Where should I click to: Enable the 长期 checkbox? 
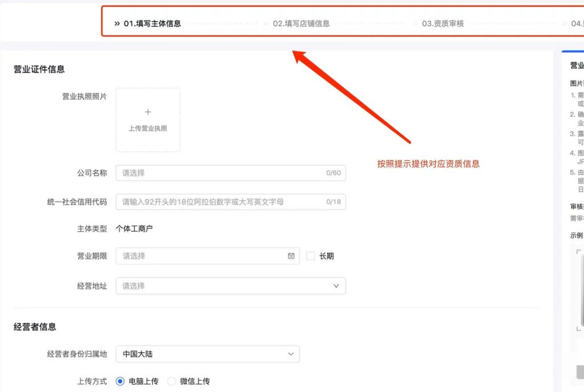point(311,256)
